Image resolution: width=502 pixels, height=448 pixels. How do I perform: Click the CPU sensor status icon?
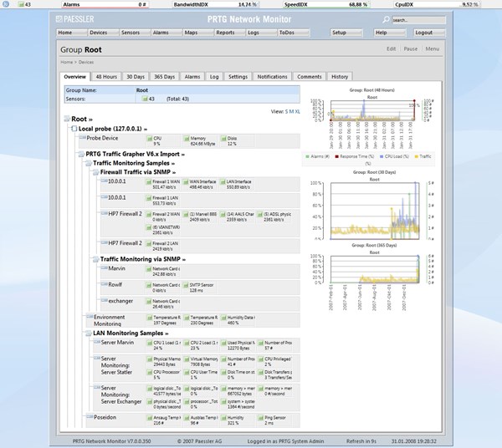pyautogui.click(x=149, y=139)
